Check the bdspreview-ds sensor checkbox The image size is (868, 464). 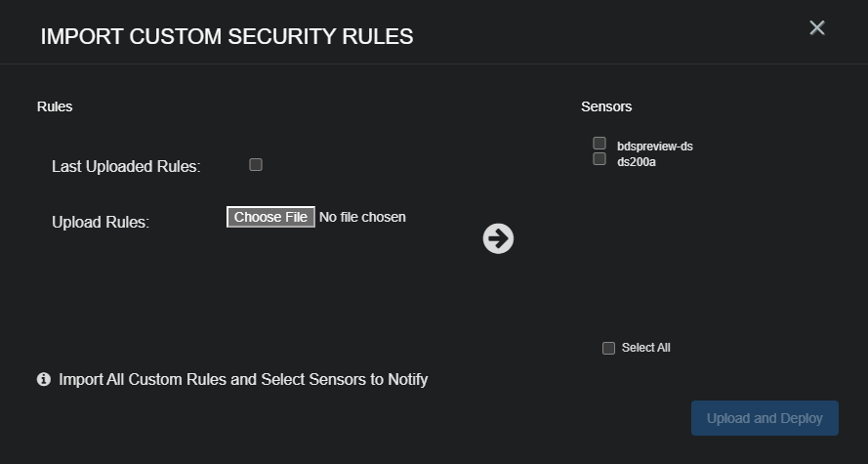[x=599, y=144]
